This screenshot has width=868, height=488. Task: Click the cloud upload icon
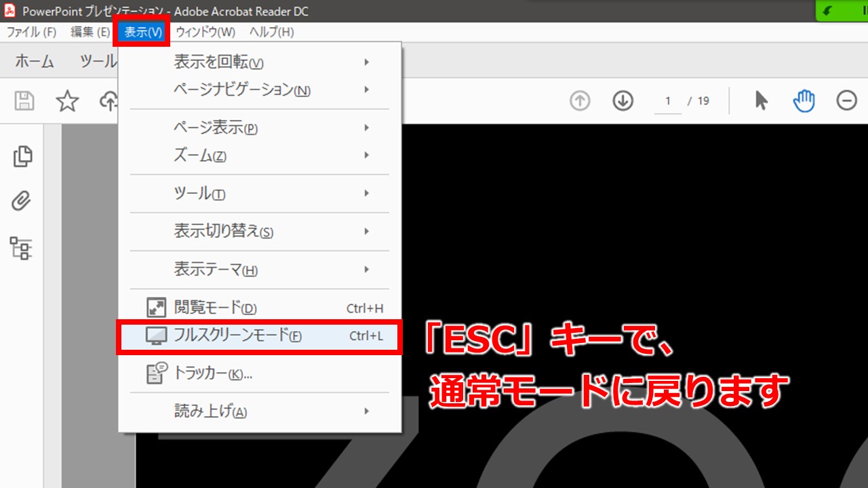108,101
